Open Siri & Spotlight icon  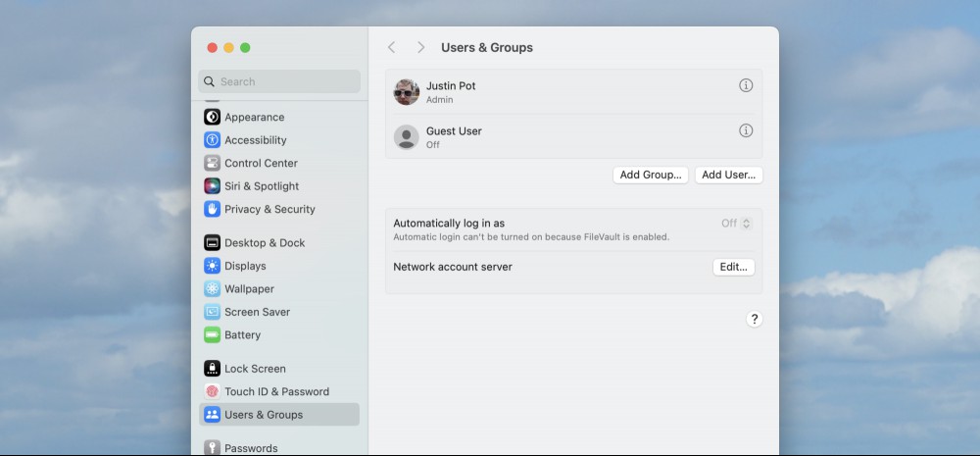[x=212, y=185]
